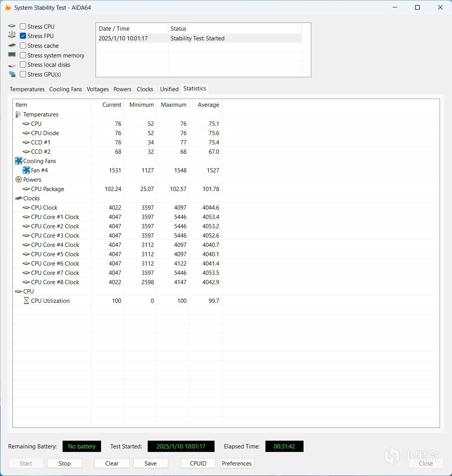This screenshot has height=476, width=452.
Task: Click the CPU chip icon beside Stress CPU
Action: click(12, 26)
